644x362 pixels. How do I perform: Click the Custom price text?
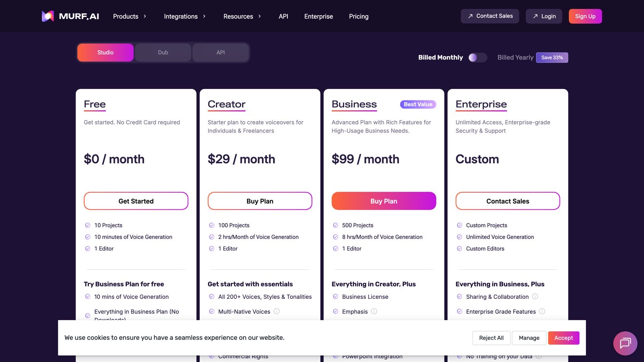(x=477, y=159)
